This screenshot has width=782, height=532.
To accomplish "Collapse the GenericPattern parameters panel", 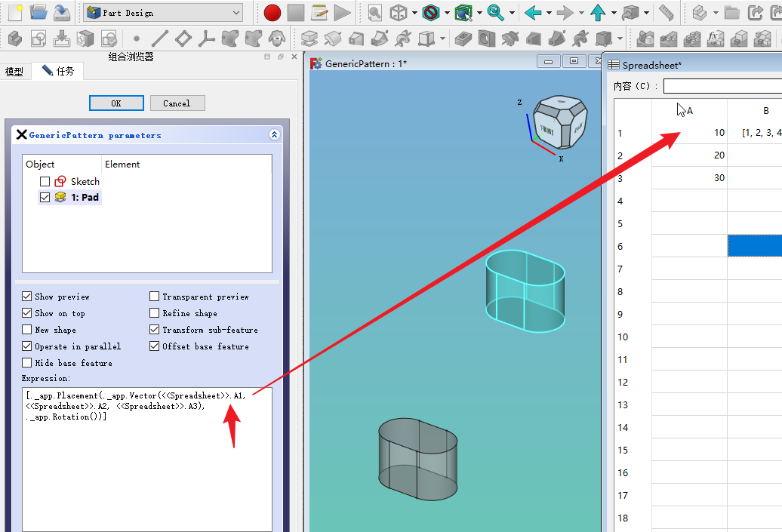I will click(x=274, y=135).
